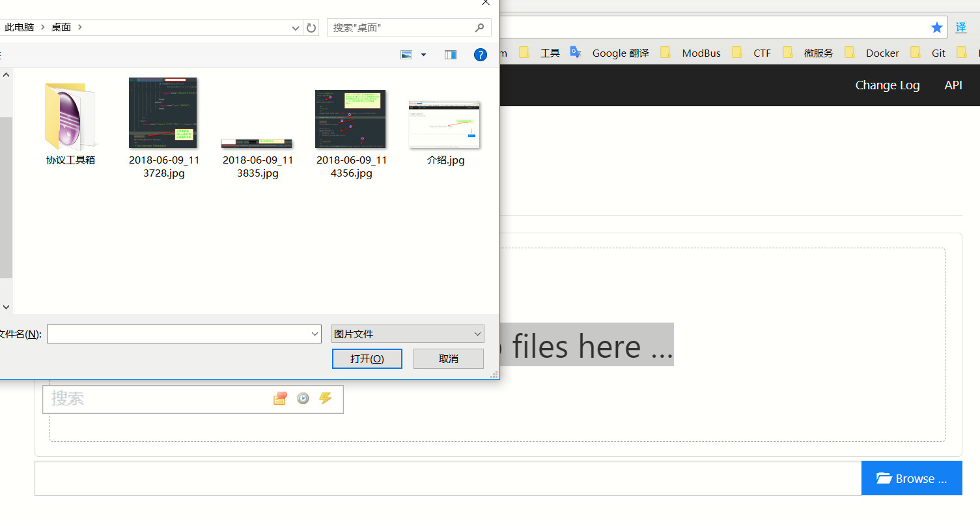
Task: Open the blue help icon in file dialog
Action: 481,55
